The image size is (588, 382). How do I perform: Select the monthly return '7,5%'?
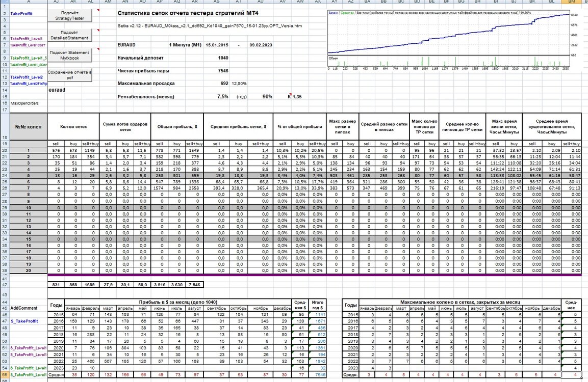tap(223, 96)
